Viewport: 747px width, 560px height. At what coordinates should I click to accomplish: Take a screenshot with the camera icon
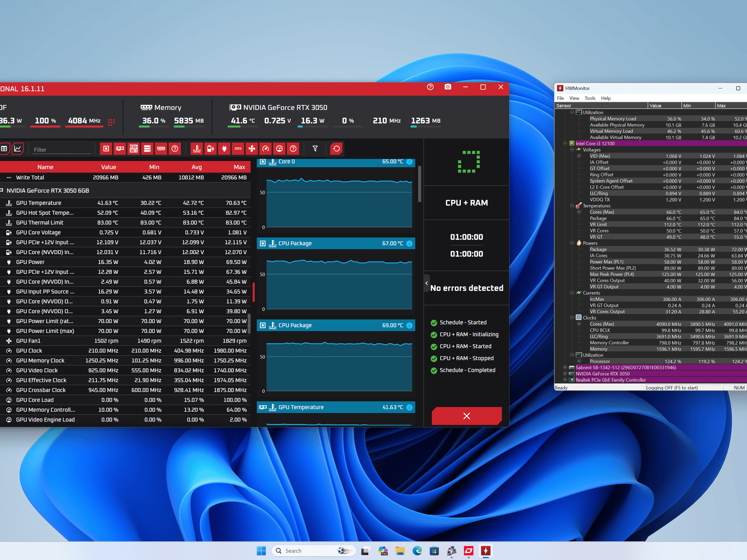(x=448, y=87)
